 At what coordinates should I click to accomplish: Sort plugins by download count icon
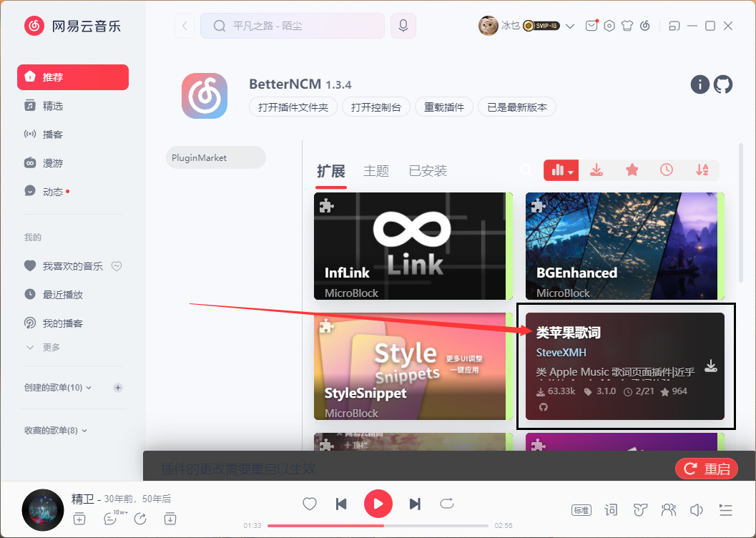[597, 170]
